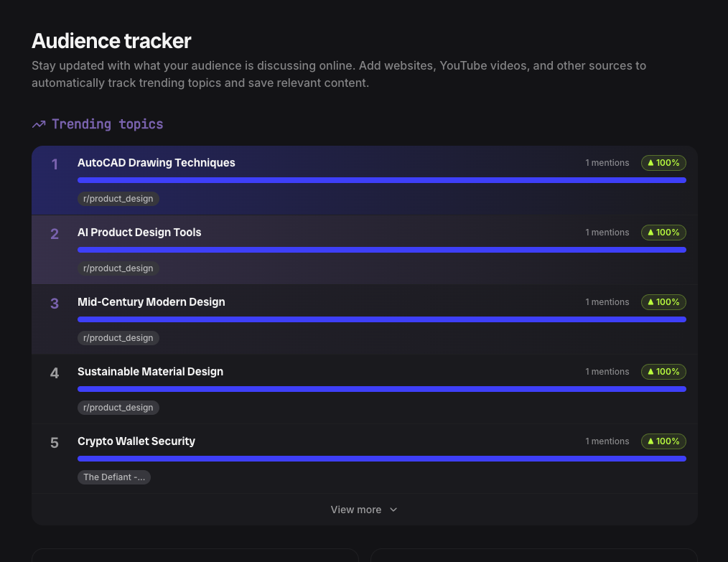Click the progress bar under AI Product Design Tools
This screenshot has height=562, width=728.
[382, 250]
